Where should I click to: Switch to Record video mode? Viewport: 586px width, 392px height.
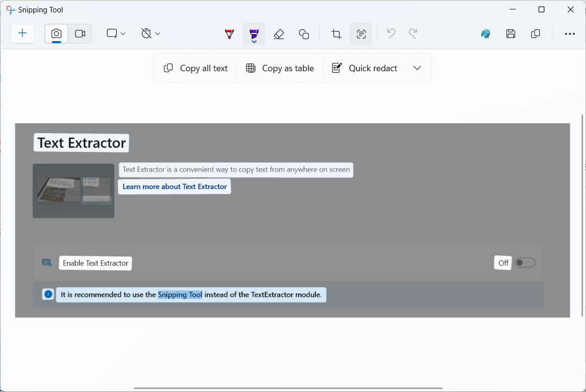[80, 34]
